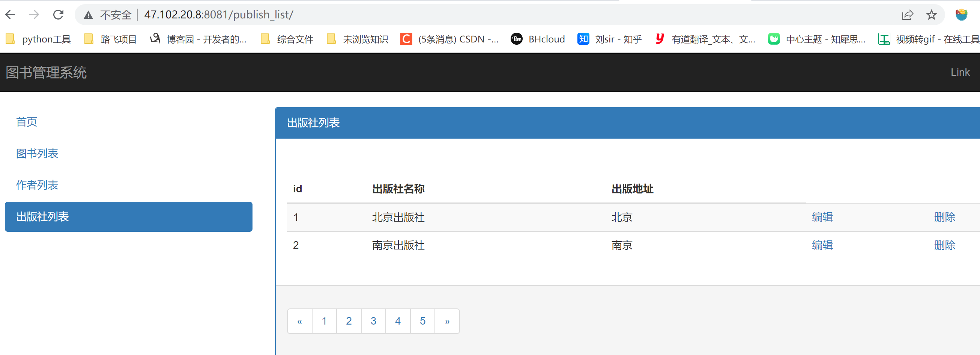Screen dimensions: 980x355
Task: Go to pagination page 2
Action: 349,321
